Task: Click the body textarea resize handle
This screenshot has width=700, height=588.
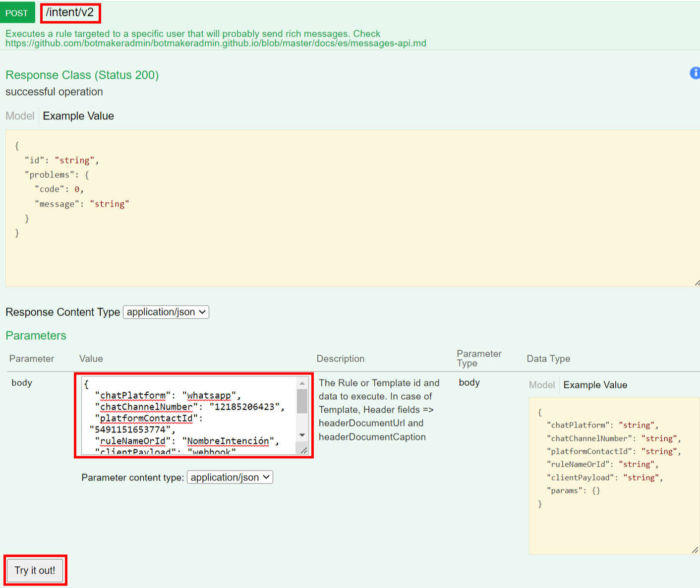Action: coord(304,450)
